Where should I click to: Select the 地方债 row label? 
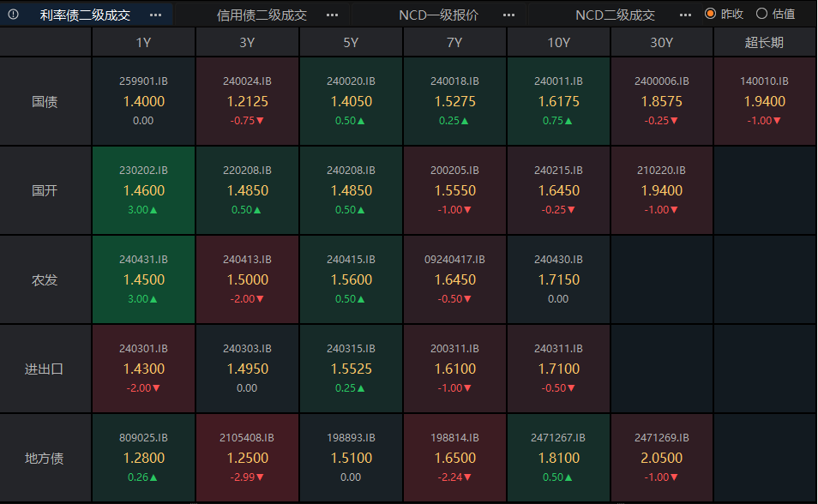click(x=45, y=458)
